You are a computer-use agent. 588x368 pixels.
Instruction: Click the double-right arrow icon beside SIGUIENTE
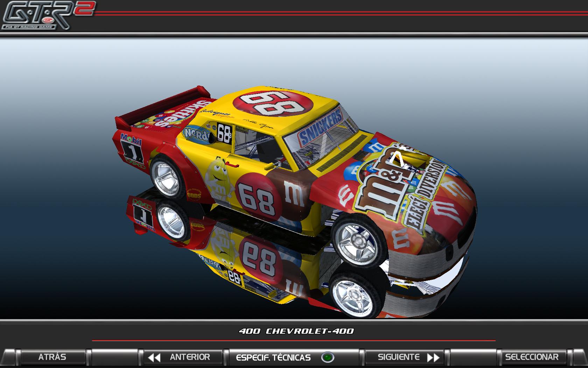coord(433,357)
